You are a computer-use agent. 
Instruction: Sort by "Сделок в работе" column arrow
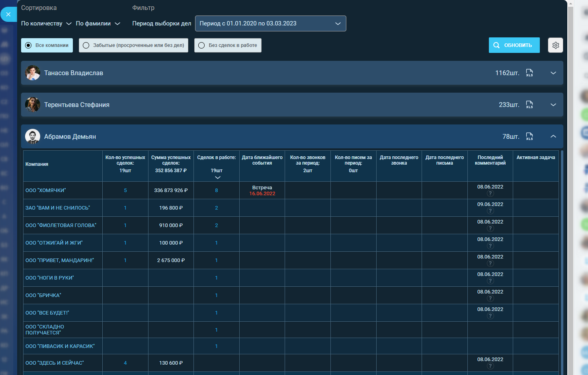click(217, 177)
